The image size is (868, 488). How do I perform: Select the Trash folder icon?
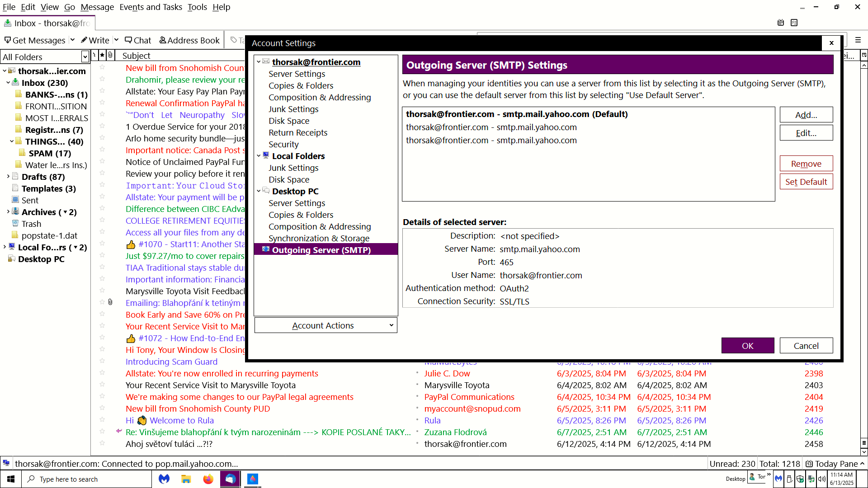pyautogui.click(x=15, y=223)
